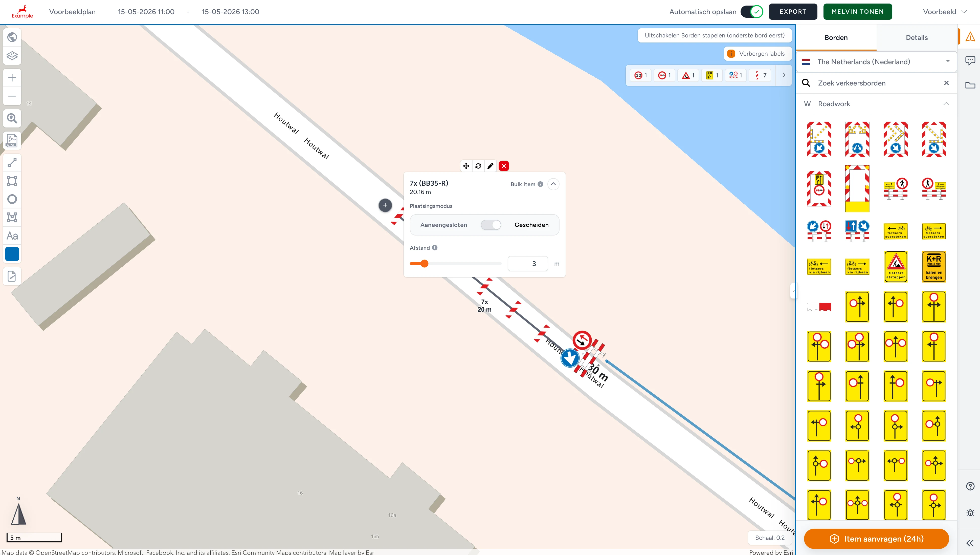This screenshot has width=980, height=555.
Task: Click the GPX import tool
Action: [12, 140]
